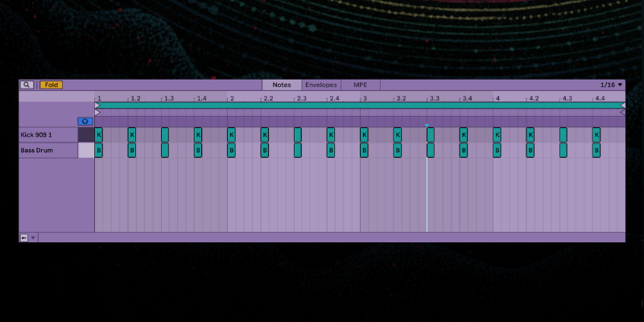Viewport: 644px width, 322px height.
Task: Open the MPE tab
Action: pyautogui.click(x=360, y=85)
